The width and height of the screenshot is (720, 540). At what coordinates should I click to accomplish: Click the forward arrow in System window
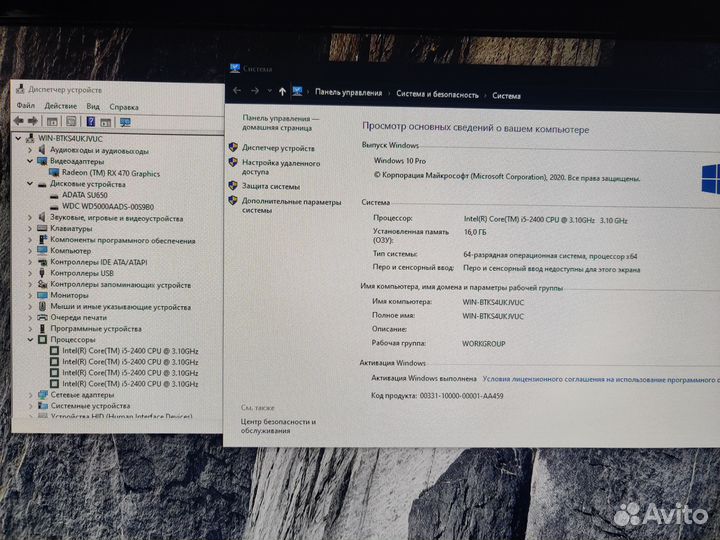pos(255,91)
